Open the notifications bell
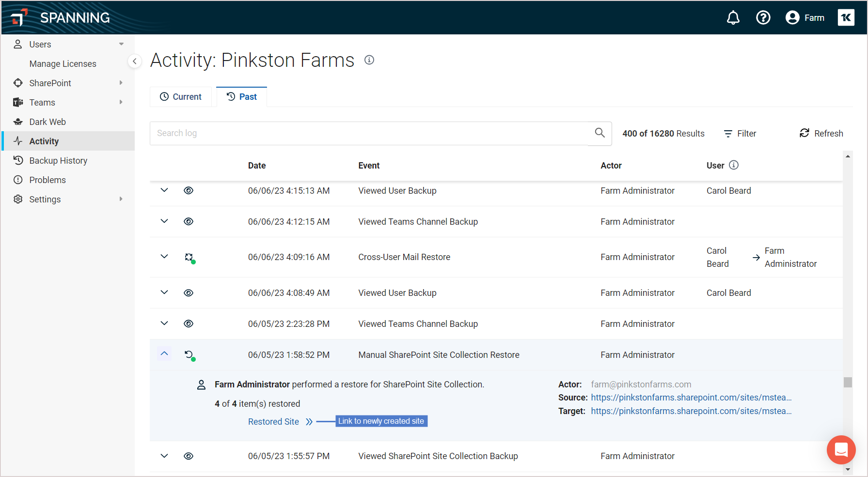868x477 pixels. point(733,18)
